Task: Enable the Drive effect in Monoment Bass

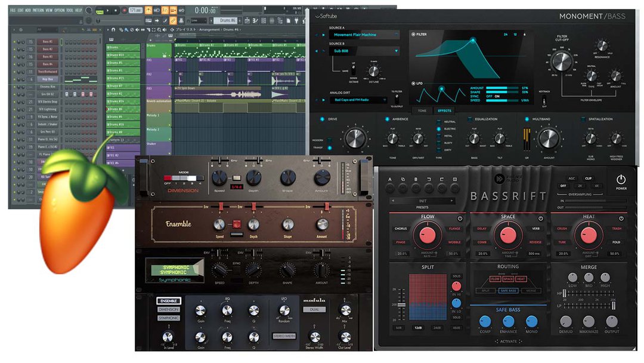Action: click(x=323, y=119)
